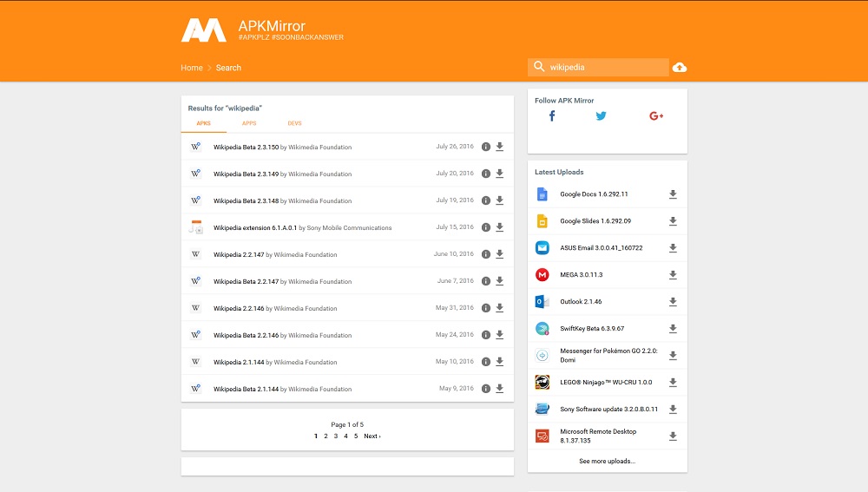The width and height of the screenshot is (868, 492).
Task: Click the Next page link
Action: 372,436
